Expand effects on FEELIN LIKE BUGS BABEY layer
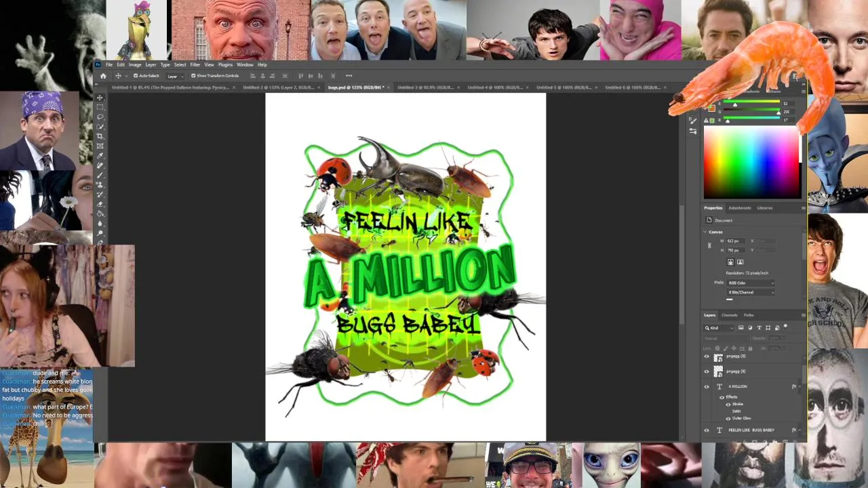868x488 pixels. (x=800, y=430)
